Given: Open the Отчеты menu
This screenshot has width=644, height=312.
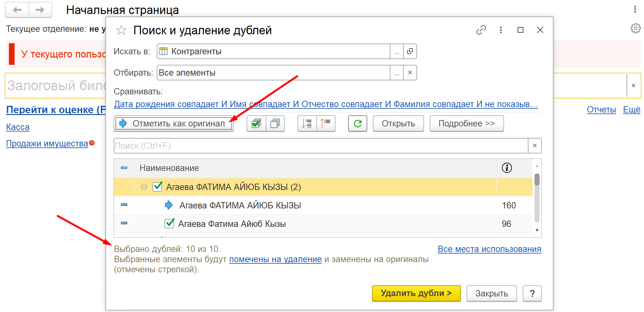Looking at the screenshot, I should coord(601,110).
